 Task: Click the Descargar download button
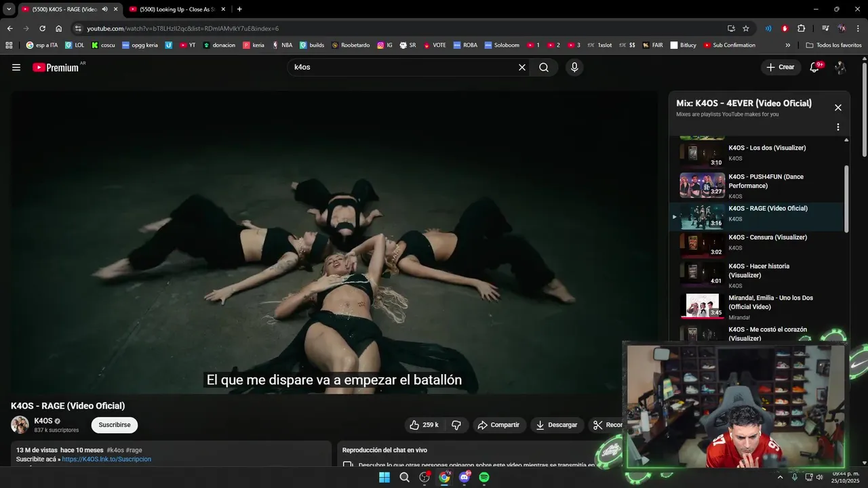pyautogui.click(x=556, y=425)
